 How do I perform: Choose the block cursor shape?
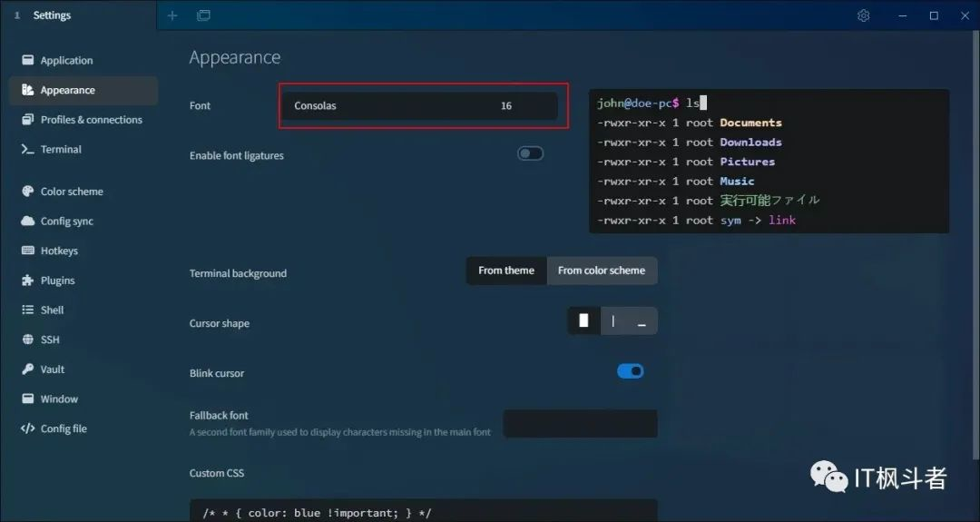[583, 320]
